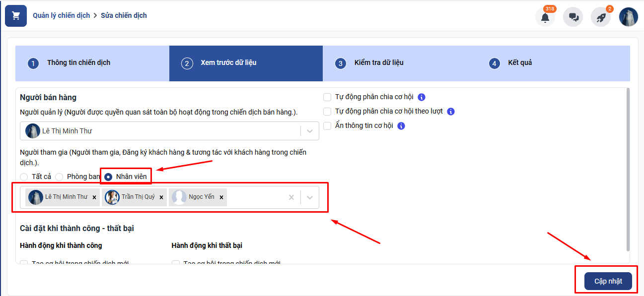
Task: Clear all selected participants
Action: (x=291, y=197)
